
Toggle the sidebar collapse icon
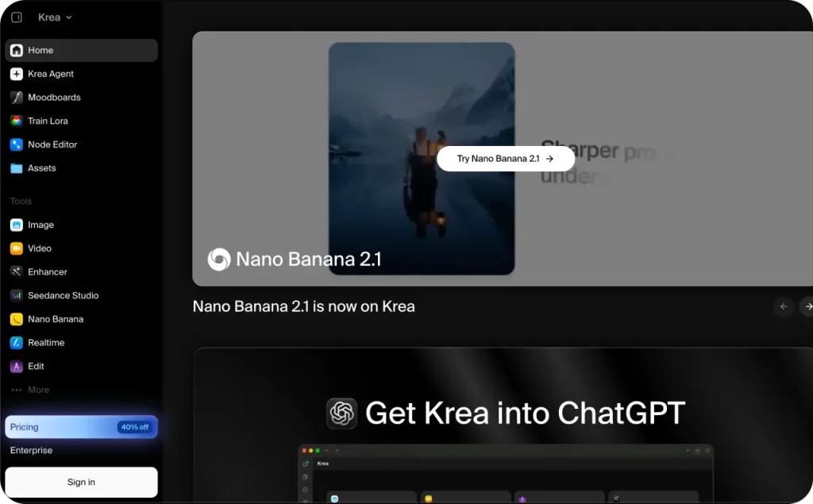[17, 17]
